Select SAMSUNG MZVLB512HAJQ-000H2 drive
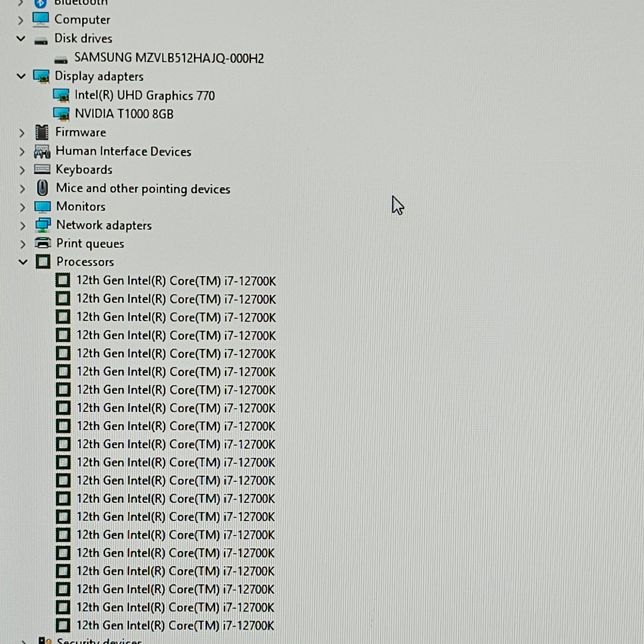 [x=169, y=58]
